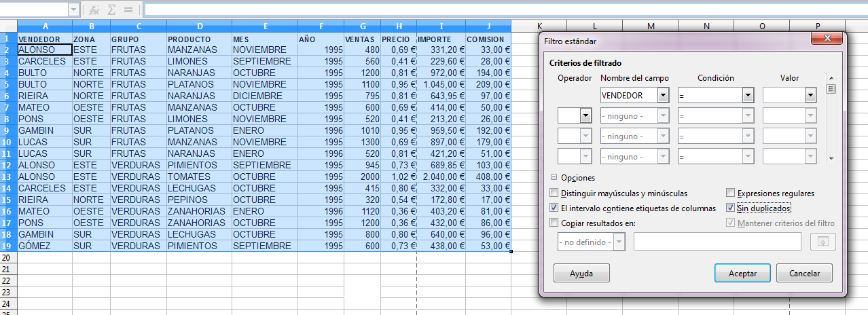The height and width of the screenshot is (315, 868).
Task: Click Mantener criterios del filtro checkbox
Action: [x=731, y=223]
